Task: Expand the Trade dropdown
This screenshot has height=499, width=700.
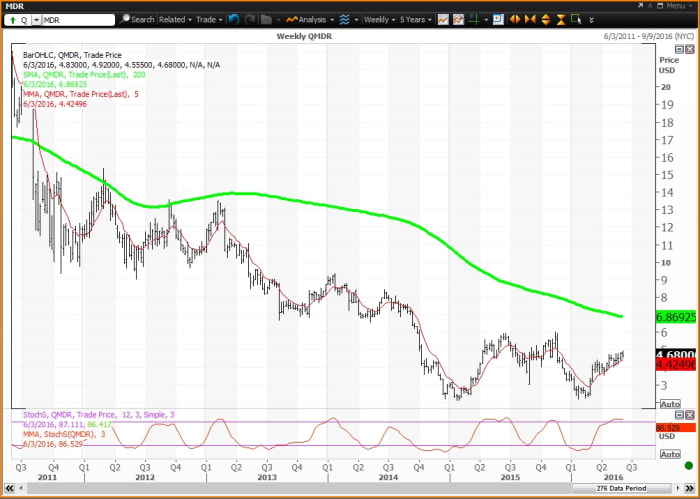Action: [210, 19]
